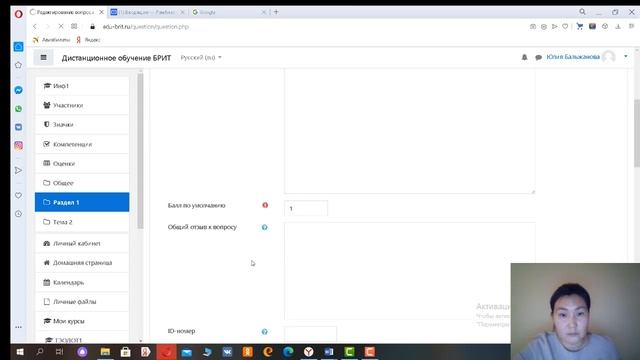Open Участники in the navigation
Image resolution: width=640 pixels, height=360 pixels.
[x=82, y=105]
